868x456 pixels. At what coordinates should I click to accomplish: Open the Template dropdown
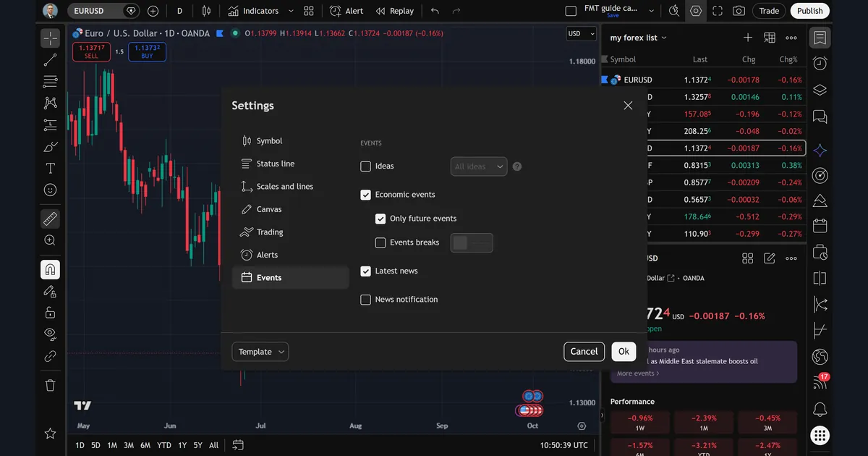[260, 352]
